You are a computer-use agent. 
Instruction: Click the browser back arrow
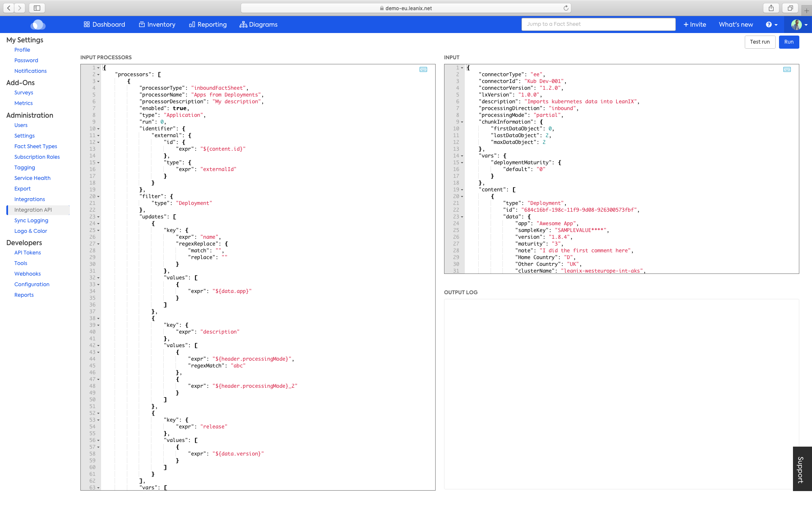point(9,8)
